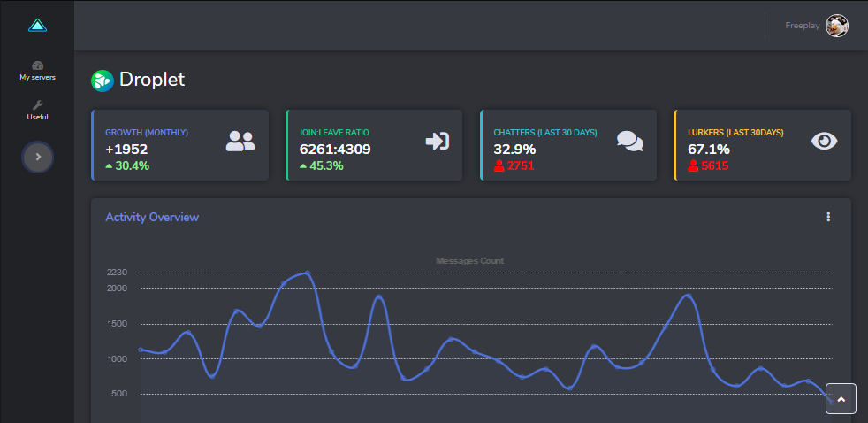
Task: Click the Activity Overview heading
Action: pyautogui.click(x=152, y=217)
